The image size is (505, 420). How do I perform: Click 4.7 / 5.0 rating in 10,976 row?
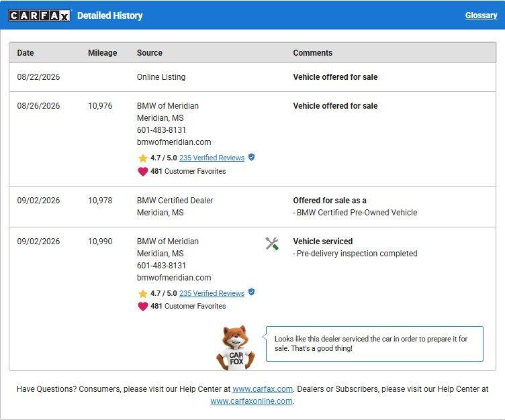(x=164, y=158)
